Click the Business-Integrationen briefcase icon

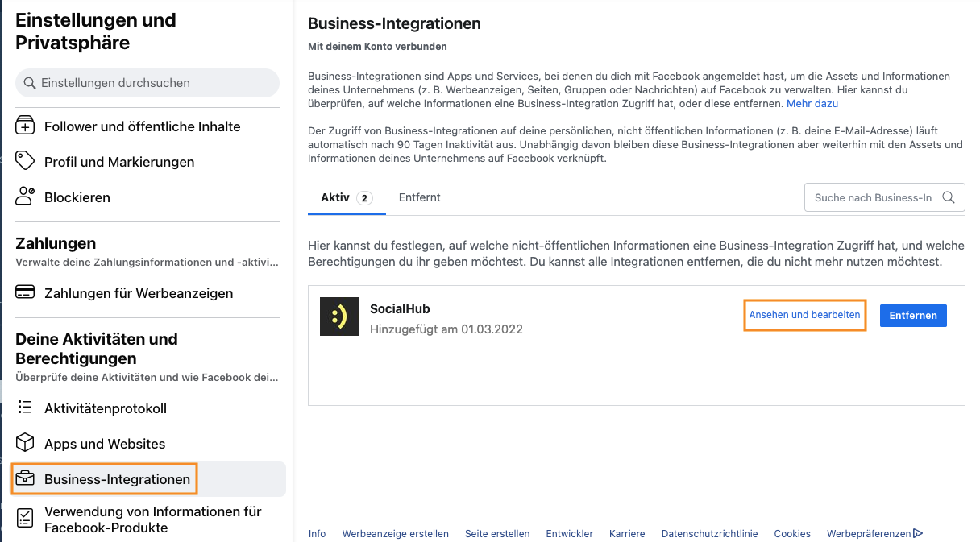pyautogui.click(x=26, y=479)
